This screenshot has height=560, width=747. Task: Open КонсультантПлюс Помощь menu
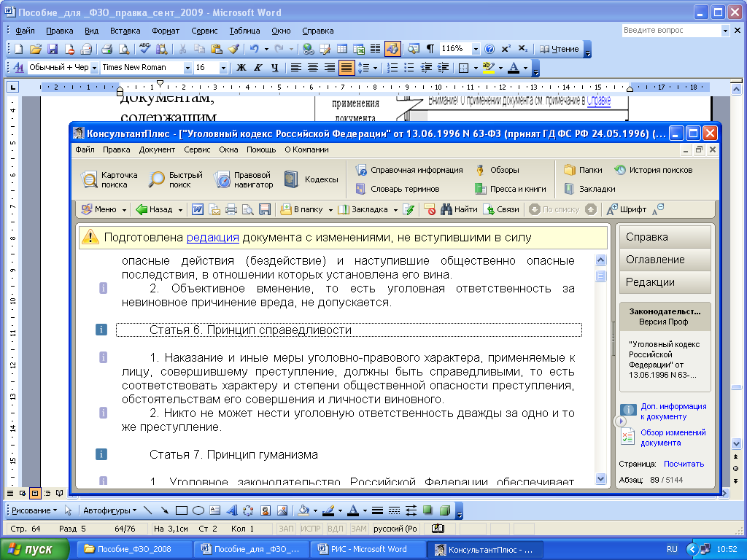coord(261,149)
